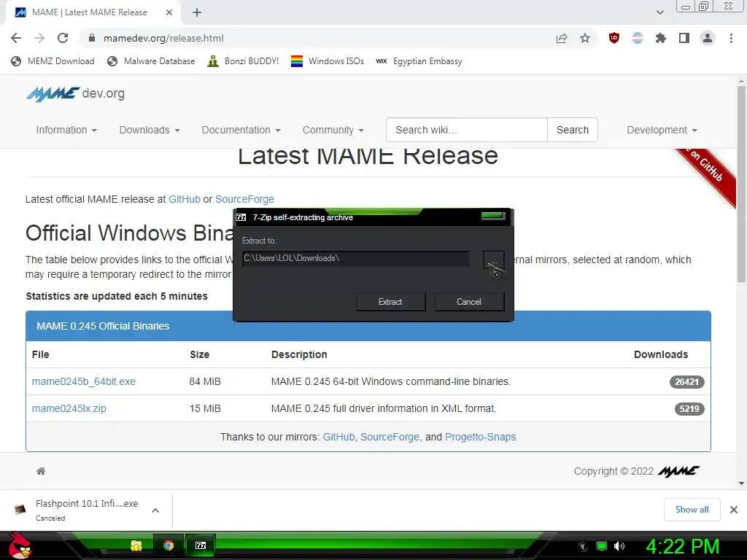
Task: Open the Chrome profile avatar
Action: 708,38
